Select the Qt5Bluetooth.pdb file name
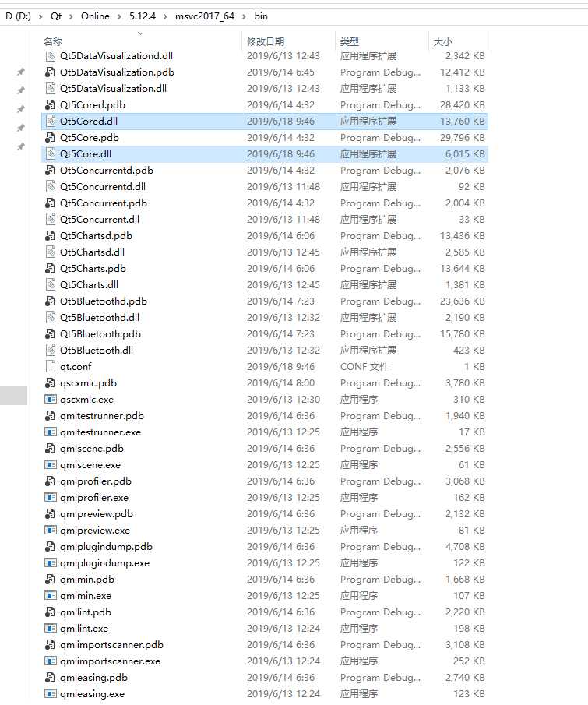The image size is (588, 705). click(100, 334)
